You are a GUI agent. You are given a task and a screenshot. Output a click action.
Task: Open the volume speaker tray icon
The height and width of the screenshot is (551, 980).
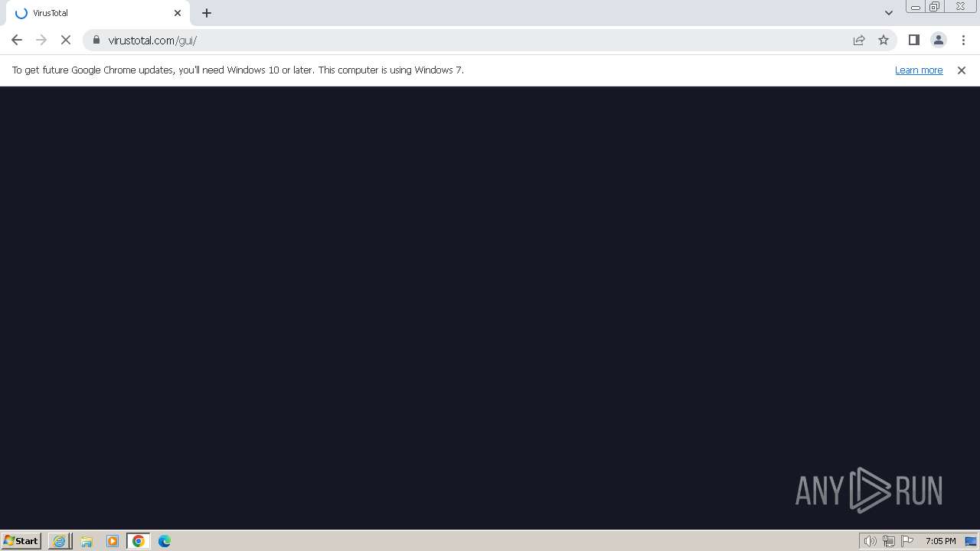click(870, 541)
